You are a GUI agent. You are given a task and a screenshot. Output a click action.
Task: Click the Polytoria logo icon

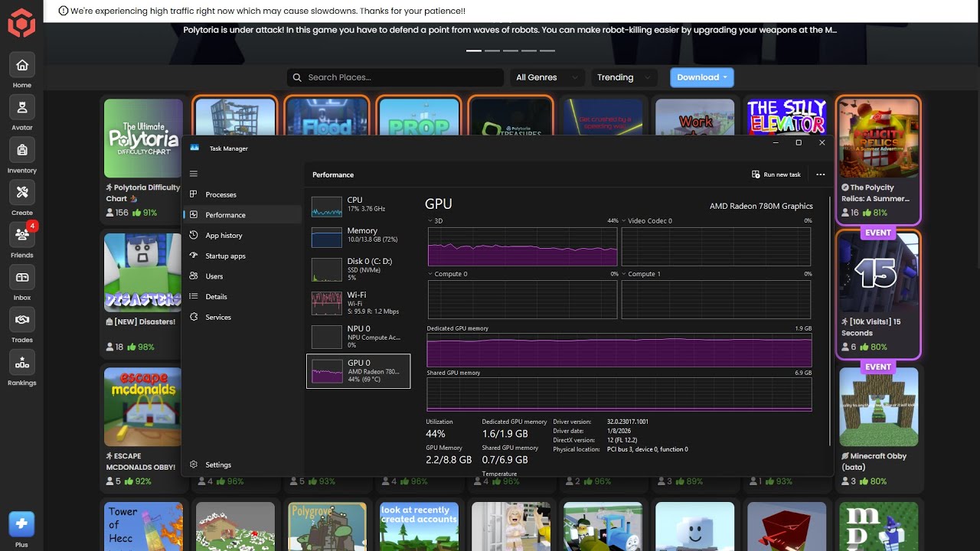[x=21, y=23]
